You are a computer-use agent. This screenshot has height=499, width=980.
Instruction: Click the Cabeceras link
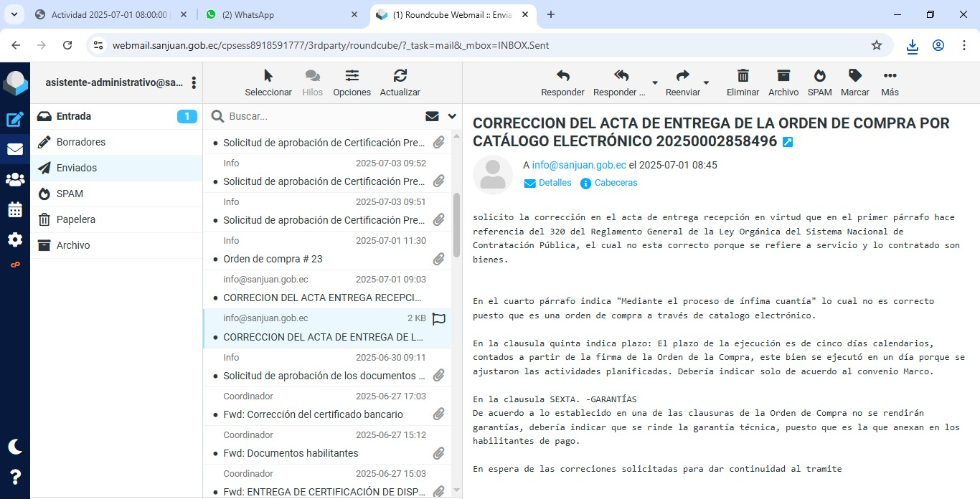616,183
